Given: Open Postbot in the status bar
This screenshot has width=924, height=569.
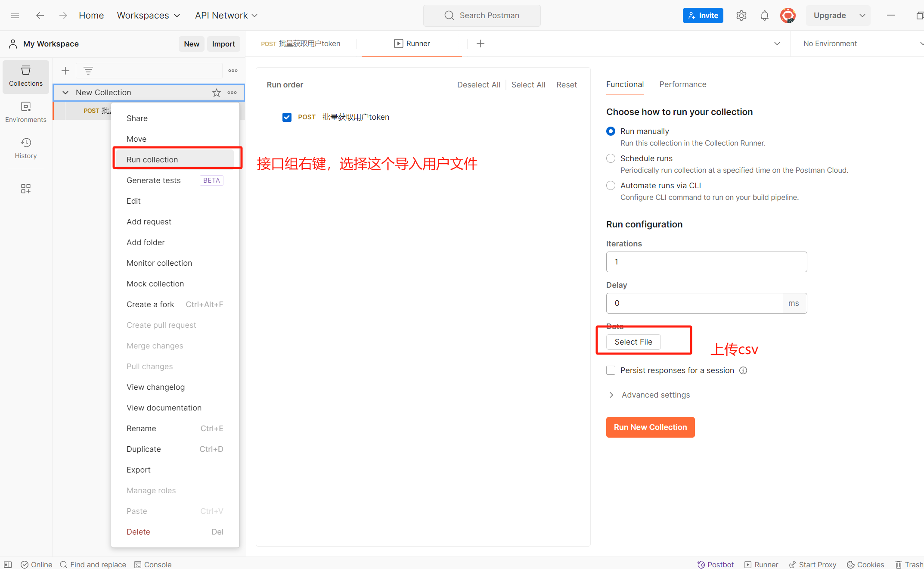Looking at the screenshot, I should [x=715, y=564].
